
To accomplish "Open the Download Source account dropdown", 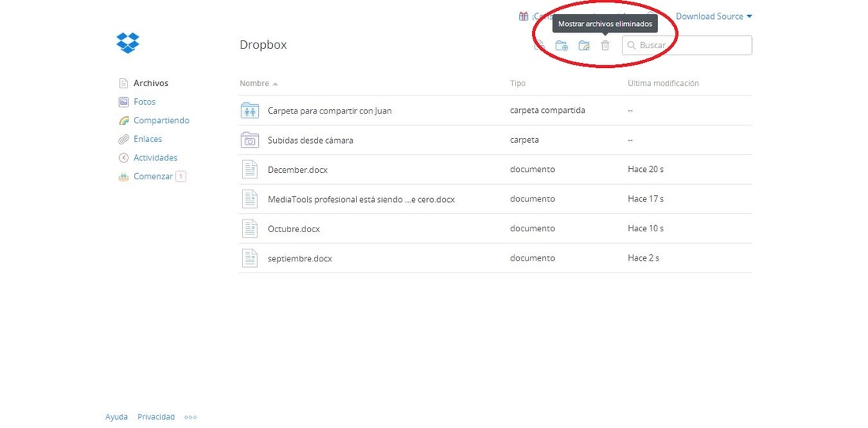I will click(x=714, y=16).
